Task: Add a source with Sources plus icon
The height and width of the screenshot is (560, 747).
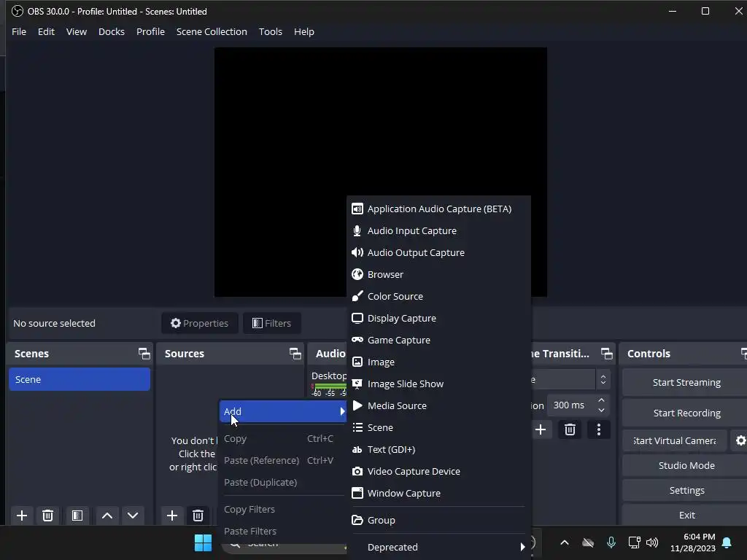Action: click(172, 516)
